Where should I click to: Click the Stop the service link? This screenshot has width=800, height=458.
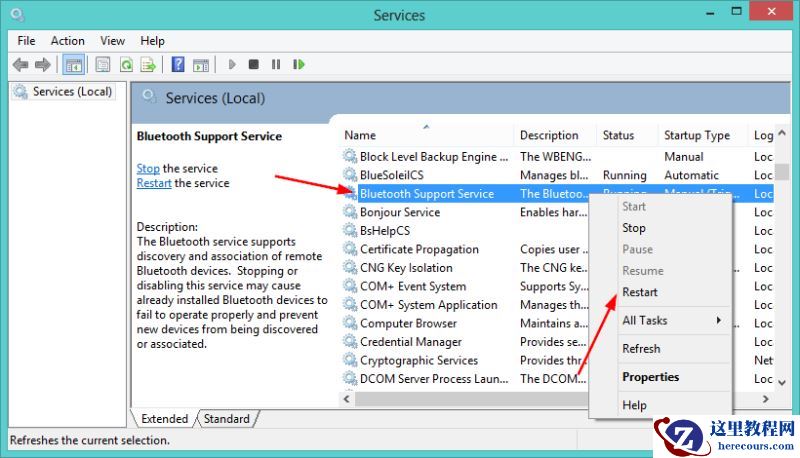tap(148, 168)
